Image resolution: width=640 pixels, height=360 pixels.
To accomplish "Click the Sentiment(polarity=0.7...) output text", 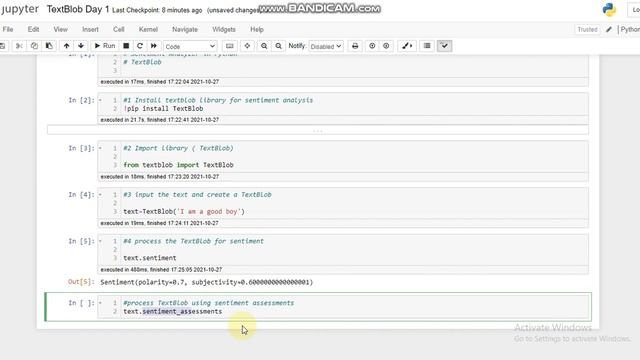I will pyautogui.click(x=207, y=282).
